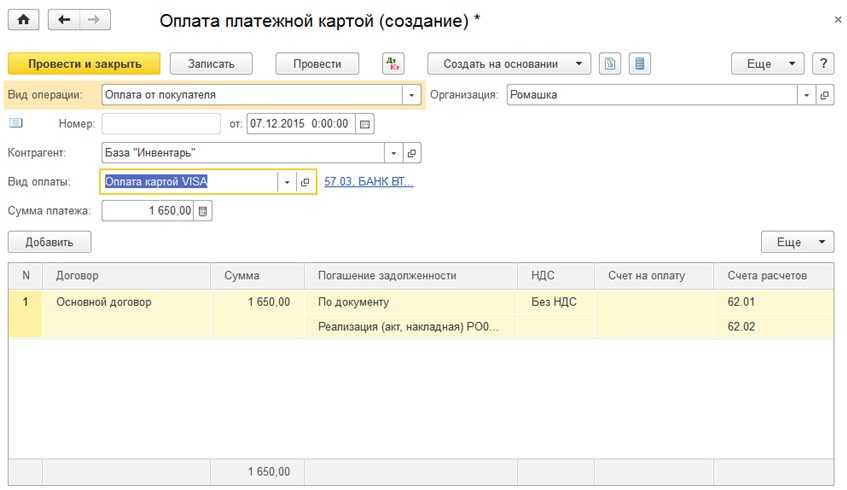Add a row with Добавить button
Screen dimensions: 847x490
tap(49, 242)
